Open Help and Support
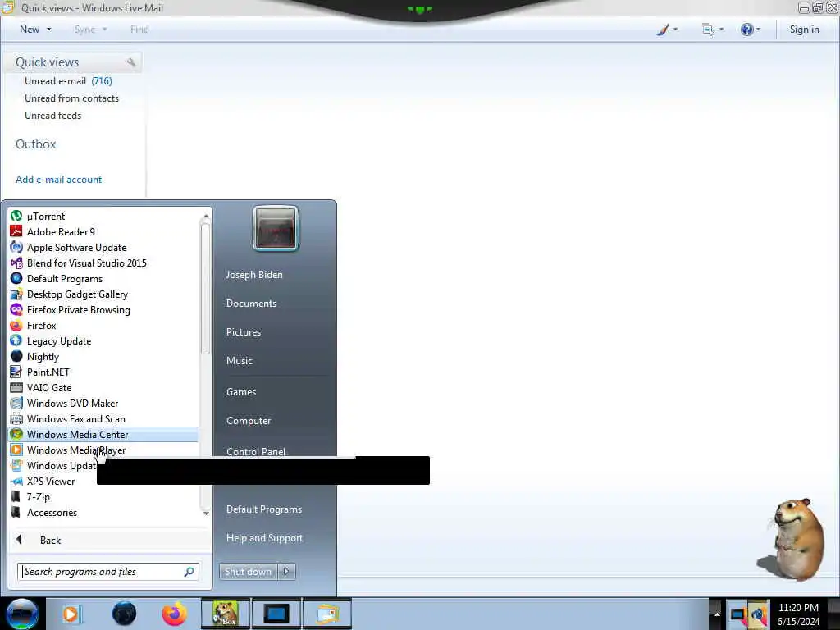840x630 pixels. pos(264,538)
